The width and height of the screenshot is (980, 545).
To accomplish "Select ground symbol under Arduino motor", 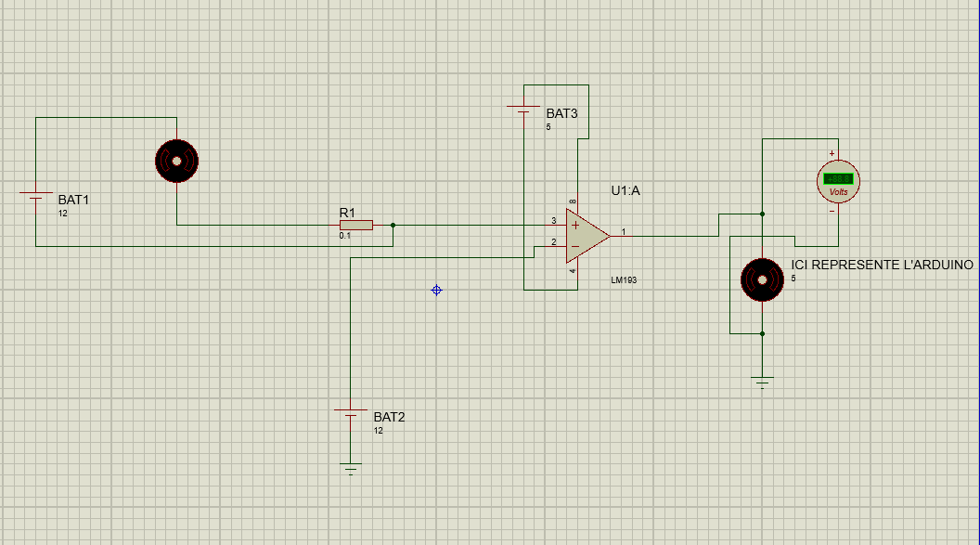I will pos(762,383).
